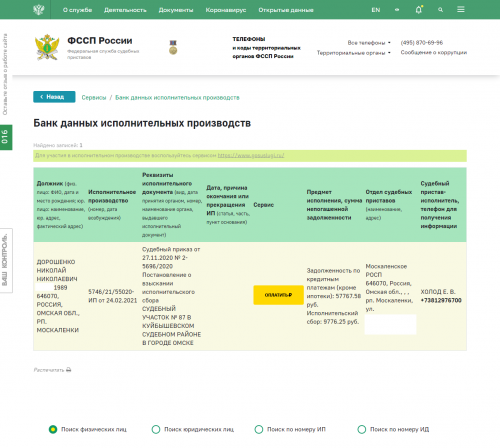This screenshot has width=500, height=448.
Task: Click the Сервис column header
Action: pos(263,205)
